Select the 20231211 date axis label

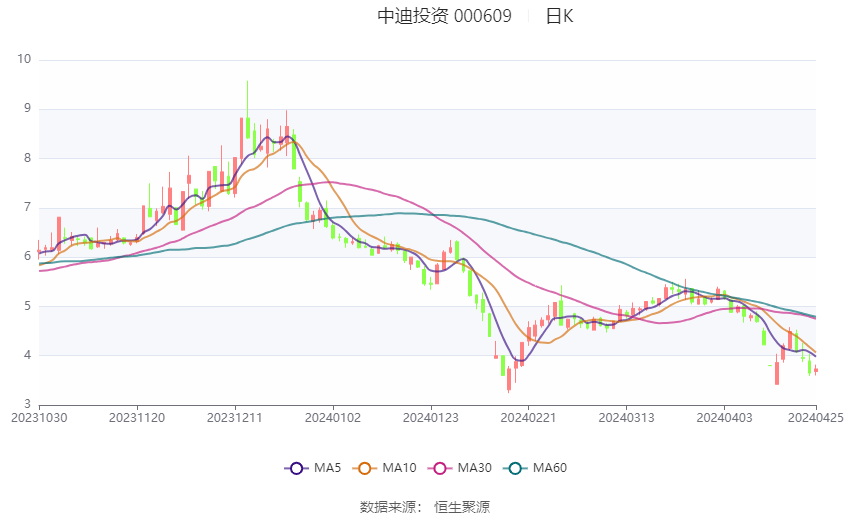(235, 417)
